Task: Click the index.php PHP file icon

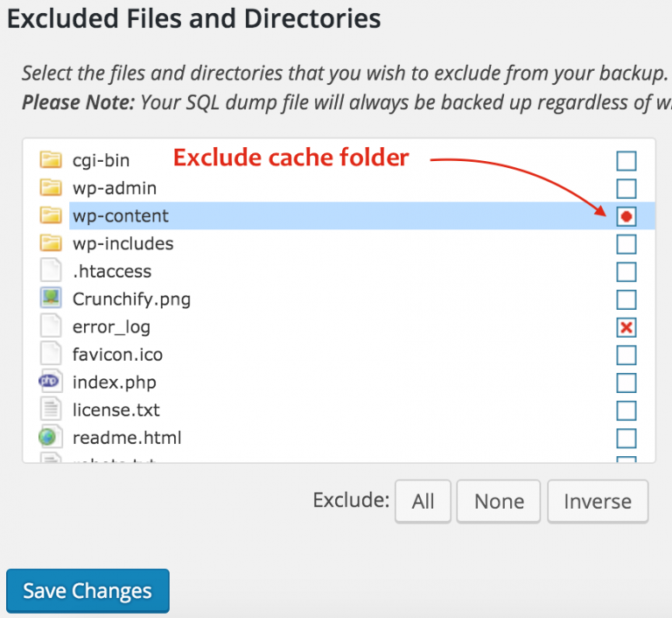Action: click(51, 382)
